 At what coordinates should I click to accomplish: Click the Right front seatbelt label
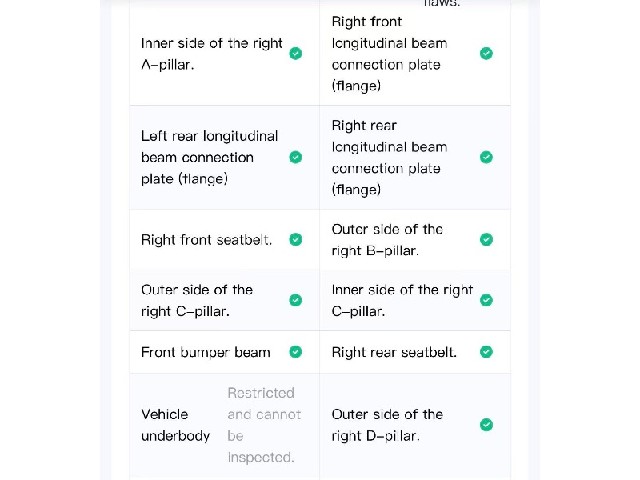coord(207,240)
